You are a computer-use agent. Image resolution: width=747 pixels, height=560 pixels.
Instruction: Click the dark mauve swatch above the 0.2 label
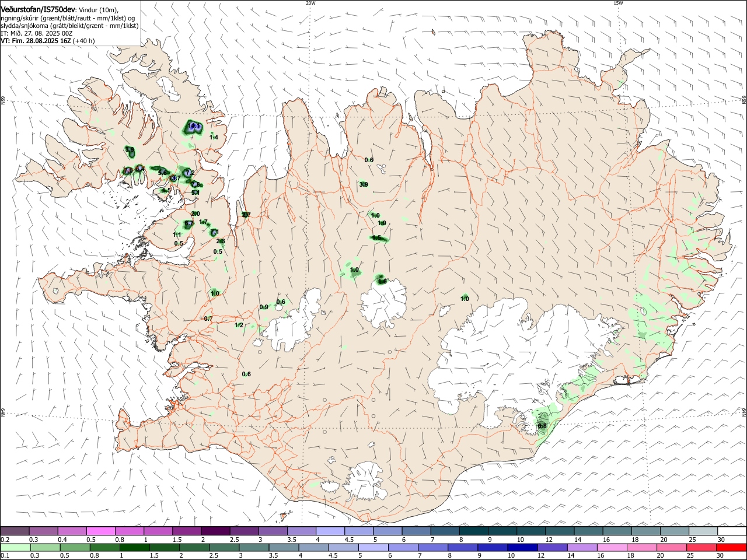pos(15,531)
